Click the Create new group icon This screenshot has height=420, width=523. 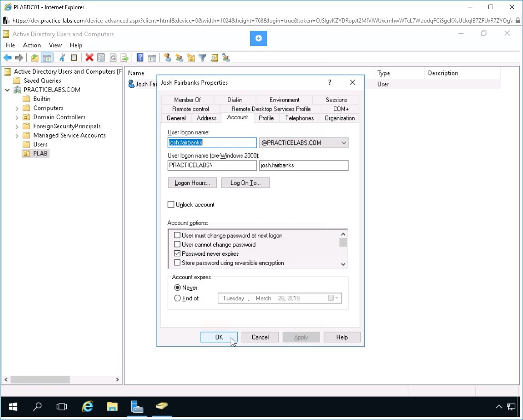point(179,58)
